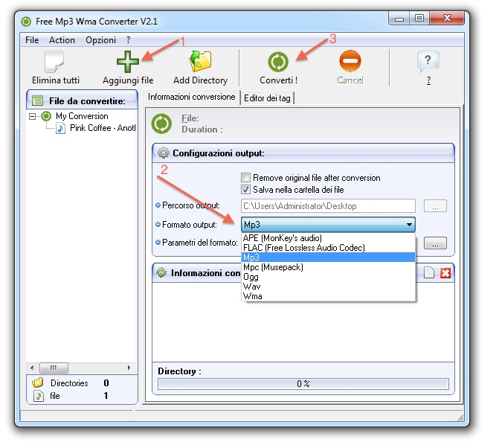Click the Configurazioni output header text
The image size is (499, 448).
coord(219,153)
